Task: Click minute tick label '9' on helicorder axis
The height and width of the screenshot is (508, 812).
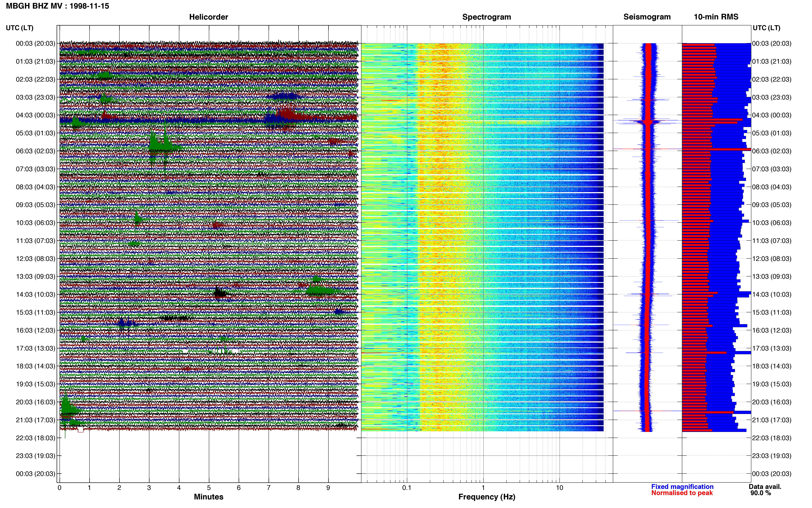Action: 328,488
